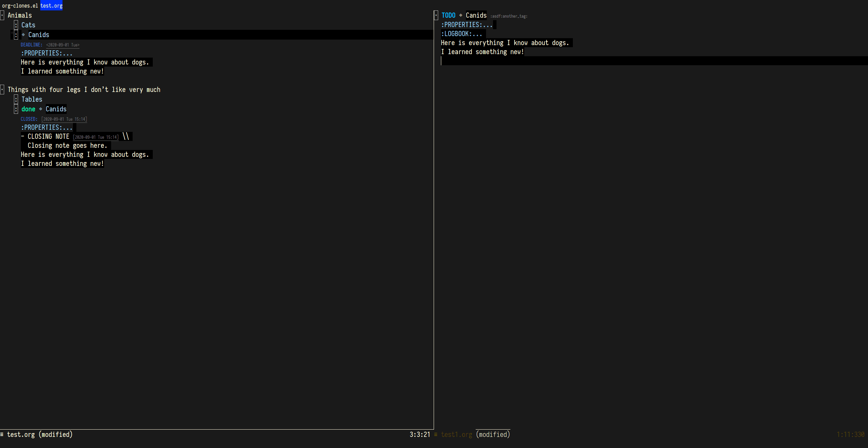Select the test.org tab
The height and width of the screenshot is (448, 868).
point(51,6)
